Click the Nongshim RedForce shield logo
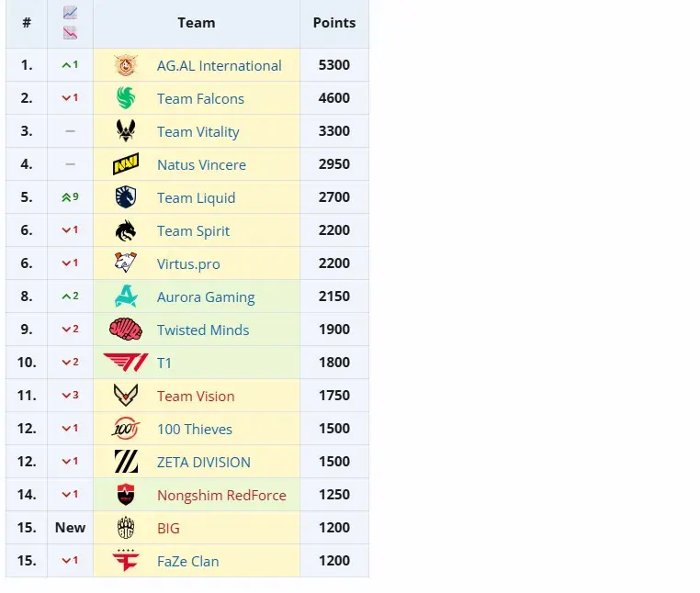Image resolution: width=700 pixels, height=593 pixels. [126, 495]
